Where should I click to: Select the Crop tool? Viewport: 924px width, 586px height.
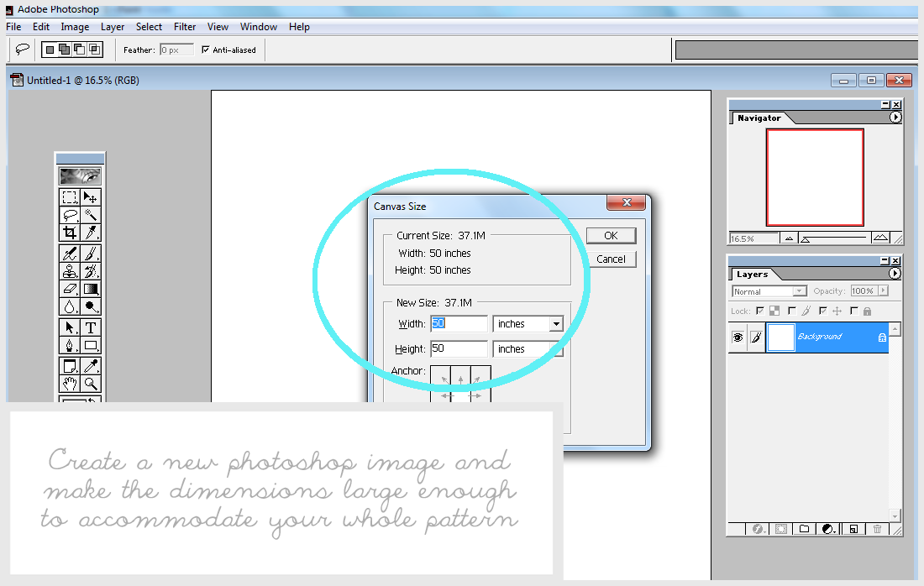point(71,233)
